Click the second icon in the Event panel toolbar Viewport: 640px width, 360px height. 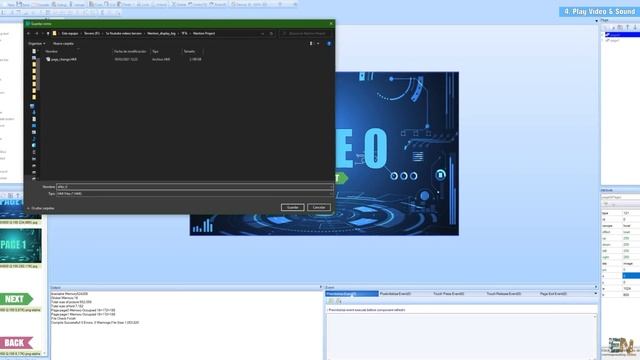[x=338, y=301]
